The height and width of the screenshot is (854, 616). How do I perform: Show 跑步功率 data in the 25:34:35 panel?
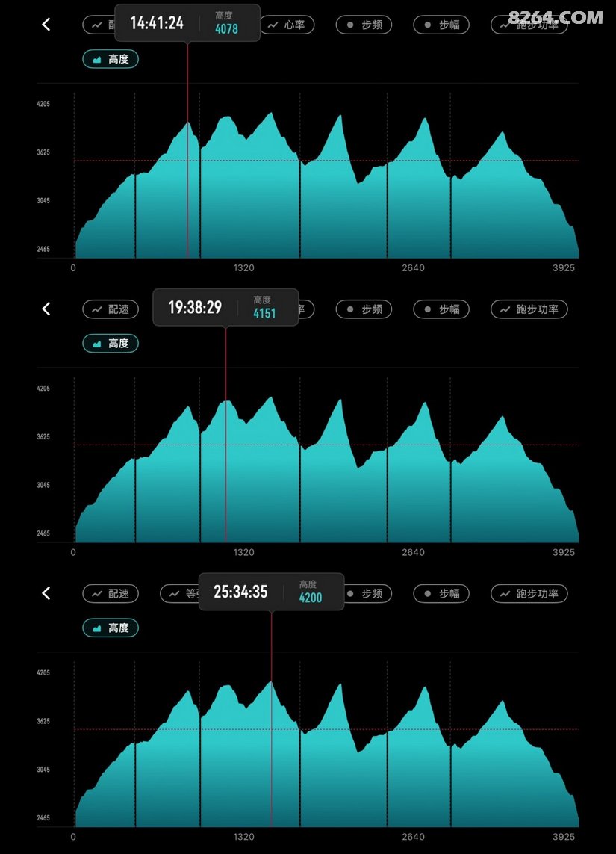click(x=529, y=593)
